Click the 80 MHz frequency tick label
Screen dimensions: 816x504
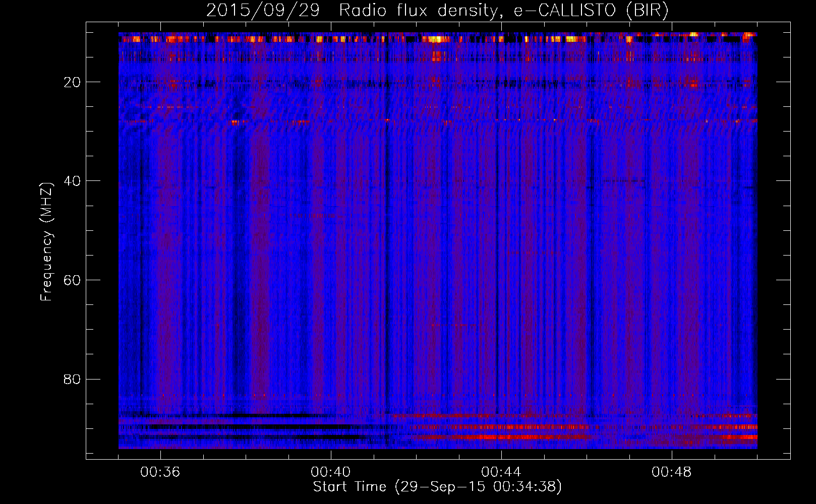click(x=73, y=379)
